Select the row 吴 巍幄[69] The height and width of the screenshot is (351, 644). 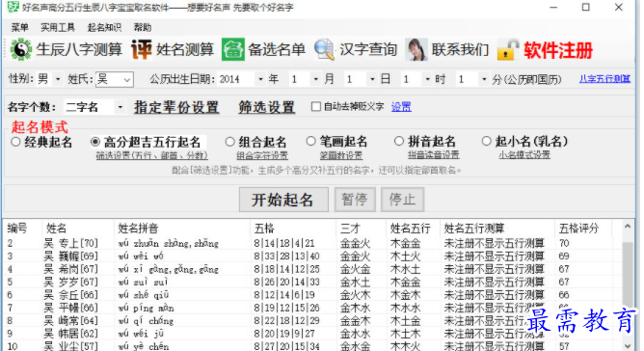312,256
